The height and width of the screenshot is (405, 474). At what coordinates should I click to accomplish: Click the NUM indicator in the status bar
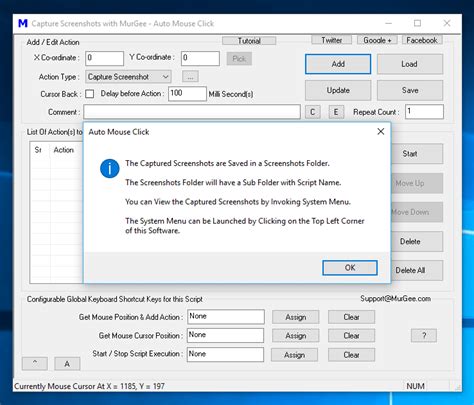pyautogui.click(x=415, y=386)
